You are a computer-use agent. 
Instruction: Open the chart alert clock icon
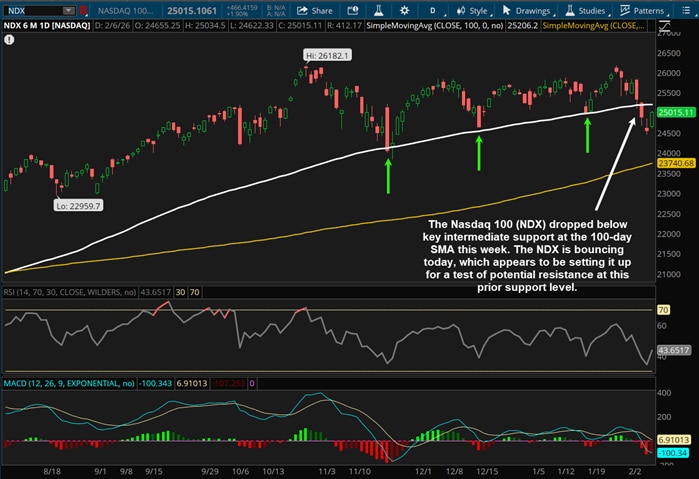point(353,11)
